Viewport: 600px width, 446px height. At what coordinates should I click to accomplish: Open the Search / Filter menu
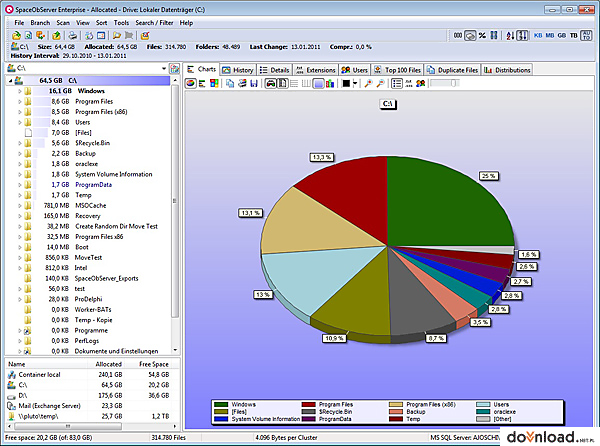(x=154, y=23)
